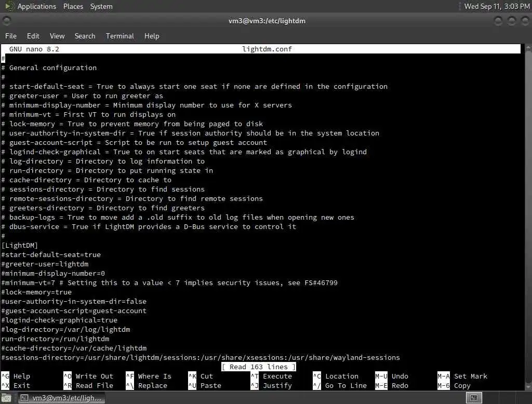532x404 pixels.
Task: Click the lightdm.conf filename in nano title bar
Action: (267, 49)
